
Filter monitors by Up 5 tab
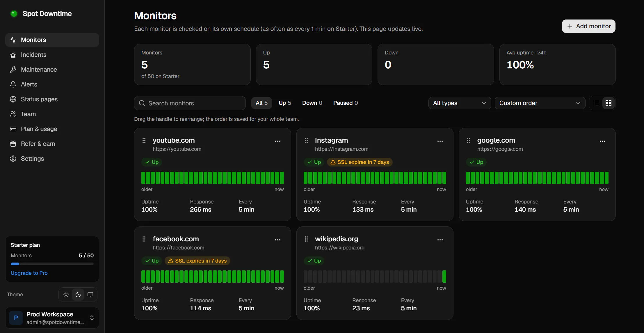[x=285, y=103]
